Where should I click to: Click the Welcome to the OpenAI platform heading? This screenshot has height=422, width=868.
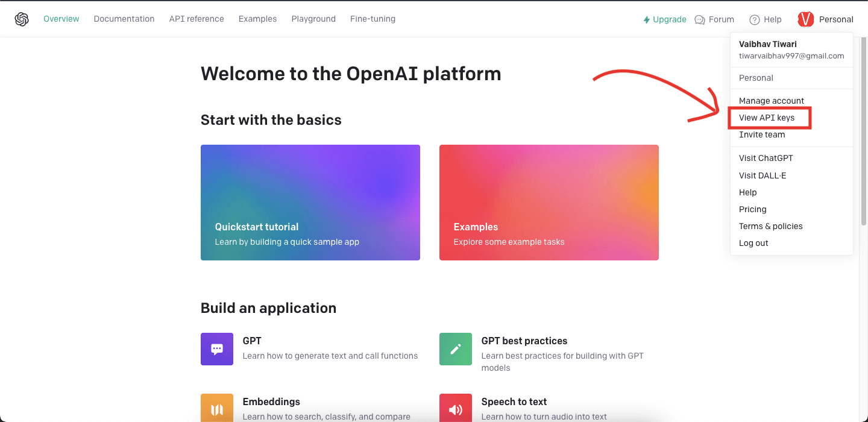[351, 74]
